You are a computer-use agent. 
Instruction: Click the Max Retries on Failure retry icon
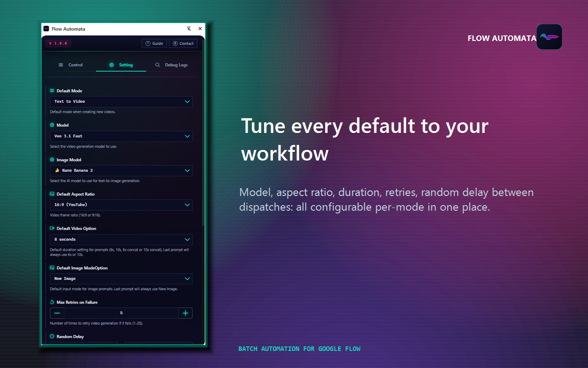pyautogui.click(x=52, y=302)
